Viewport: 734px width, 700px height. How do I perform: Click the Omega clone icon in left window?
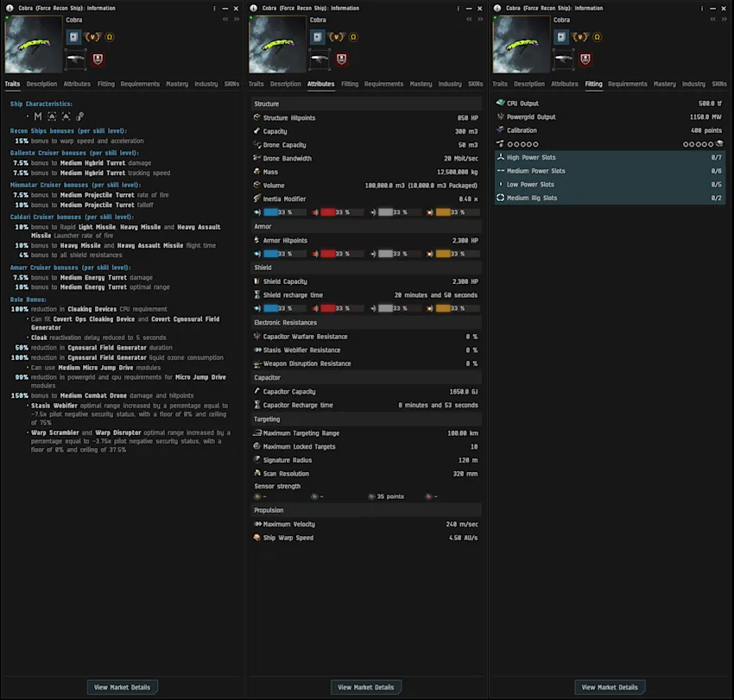pyautogui.click(x=110, y=37)
